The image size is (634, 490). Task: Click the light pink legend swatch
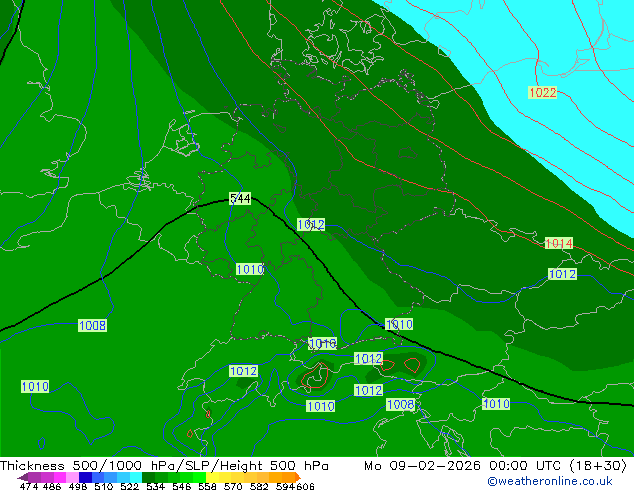72,477
